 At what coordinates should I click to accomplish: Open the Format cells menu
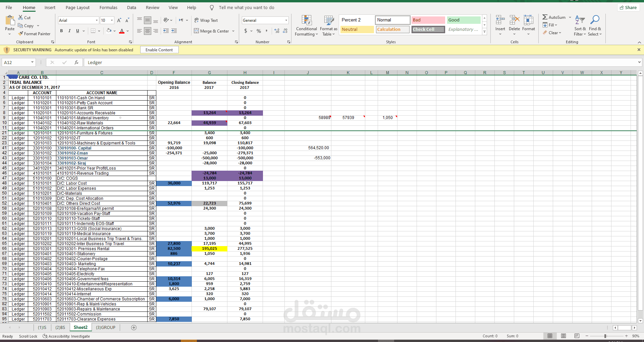[x=529, y=25]
